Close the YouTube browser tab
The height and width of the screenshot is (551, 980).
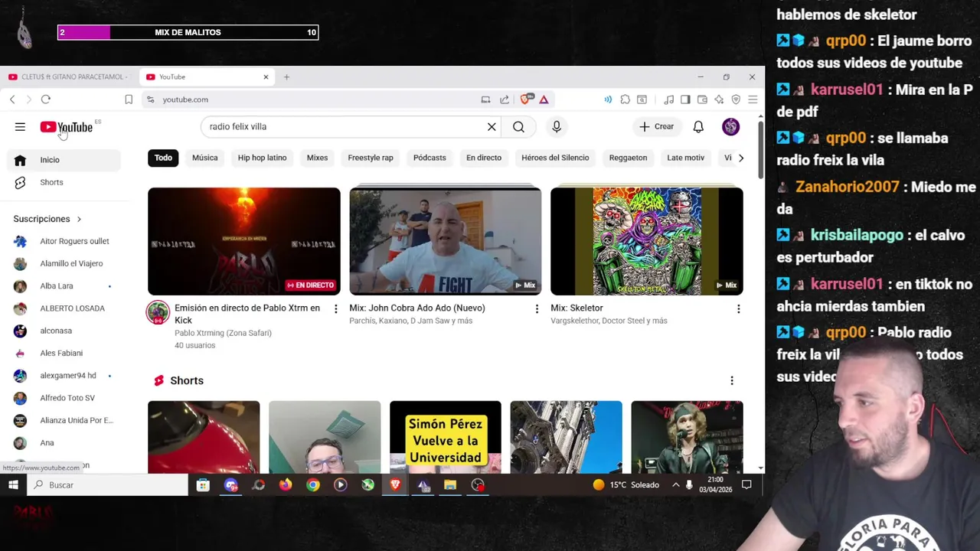[266, 77]
